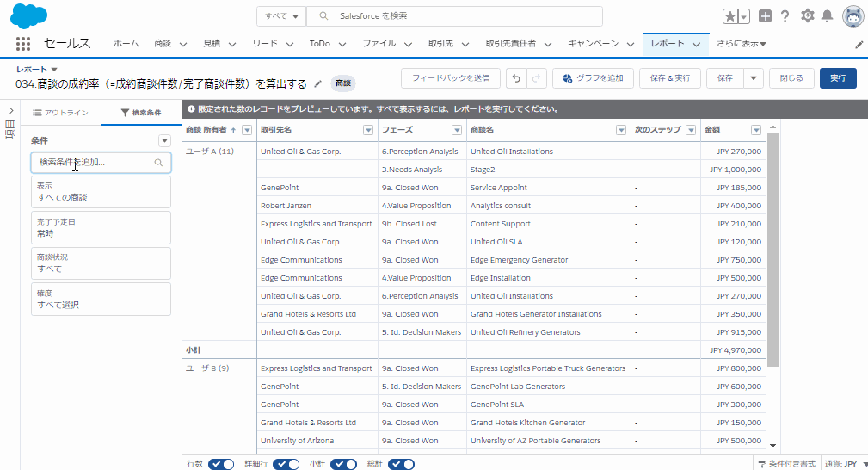Click the Salesforce cloud logo
Screen dimensions: 868x470
coord(28,16)
